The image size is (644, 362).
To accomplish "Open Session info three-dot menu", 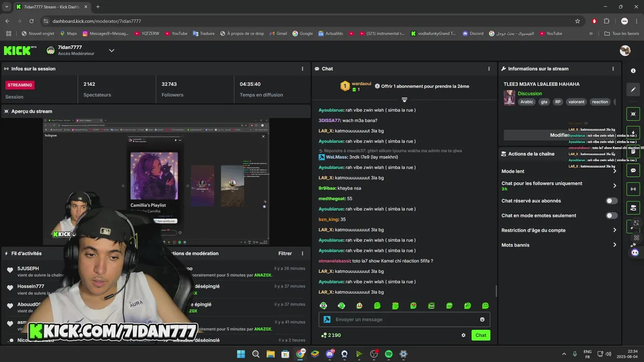I will coord(302,69).
